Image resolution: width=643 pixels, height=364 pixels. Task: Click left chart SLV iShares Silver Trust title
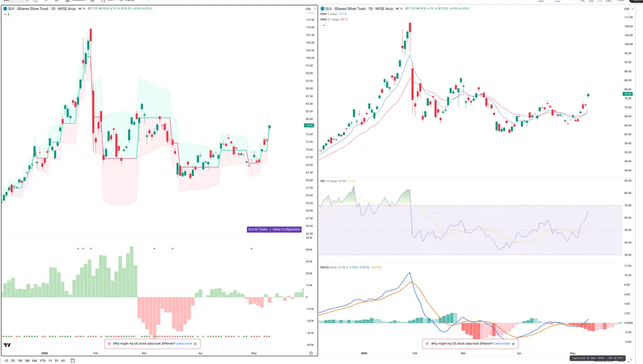(x=42, y=9)
